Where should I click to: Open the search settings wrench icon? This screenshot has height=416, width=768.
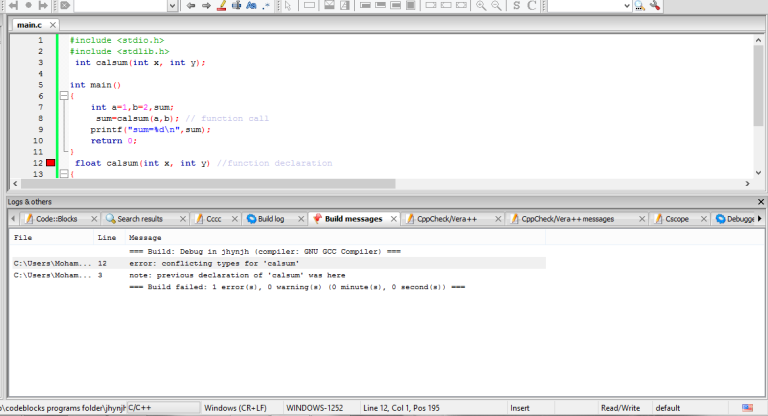[x=655, y=6]
